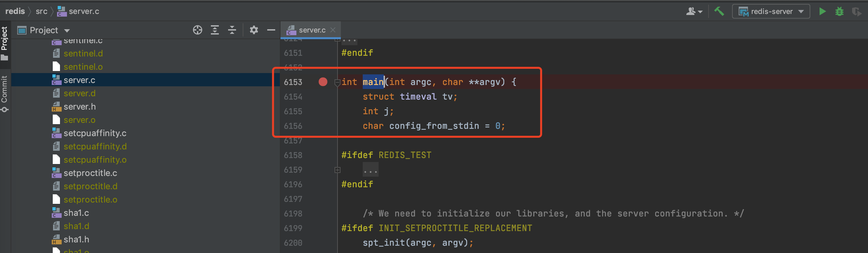The height and width of the screenshot is (253, 868).
Task: Run redis-server with the green play button
Action: click(822, 12)
